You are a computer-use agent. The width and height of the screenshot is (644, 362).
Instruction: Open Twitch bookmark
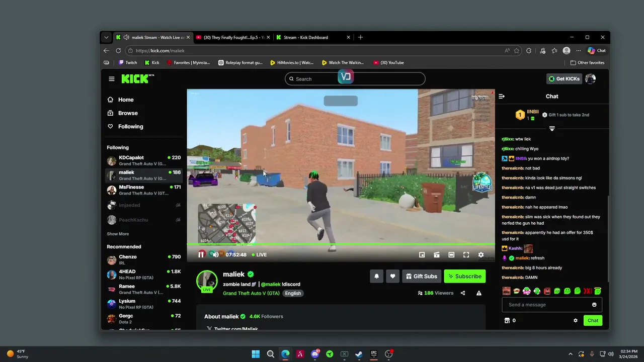coord(128,63)
